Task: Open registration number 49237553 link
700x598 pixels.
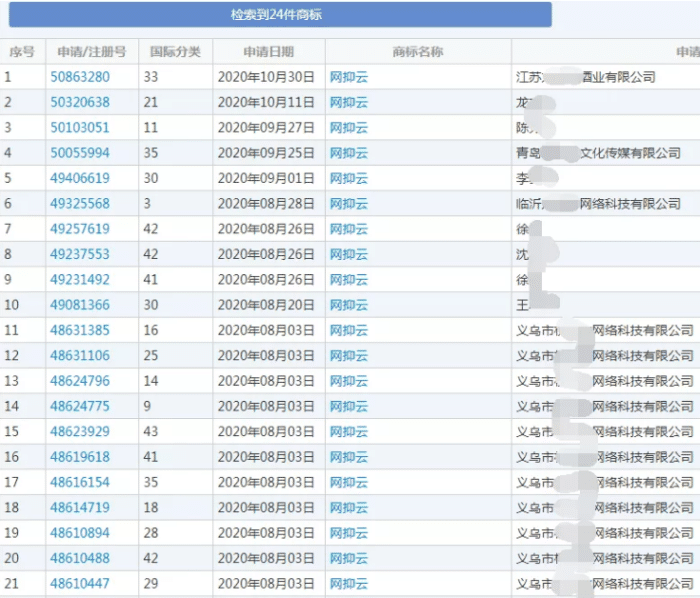Action: (x=80, y=254)
